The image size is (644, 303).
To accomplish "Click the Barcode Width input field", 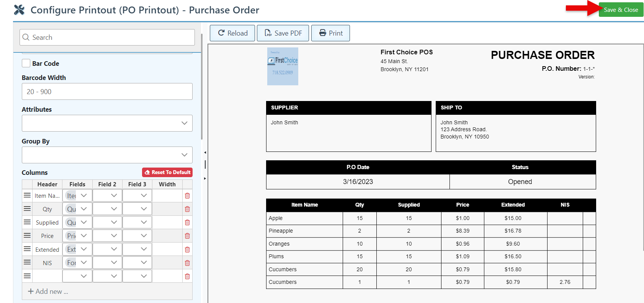I will point(107,92).
